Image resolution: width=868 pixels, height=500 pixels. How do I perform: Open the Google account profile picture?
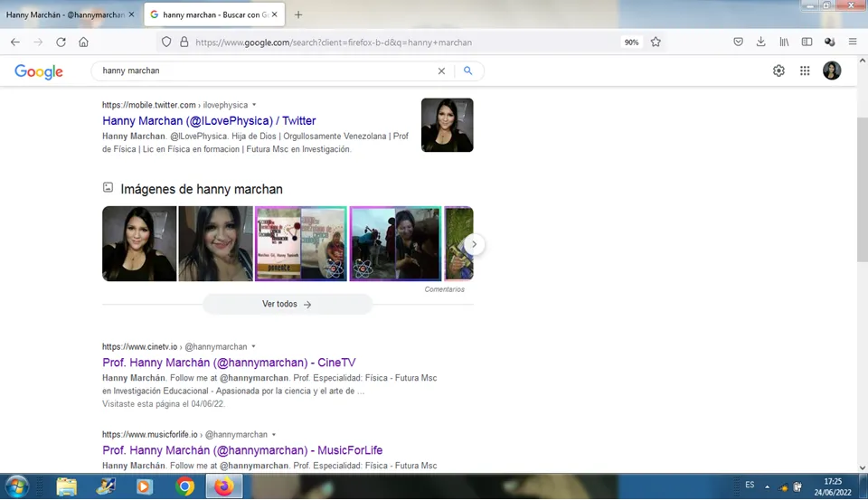[832, 71]
